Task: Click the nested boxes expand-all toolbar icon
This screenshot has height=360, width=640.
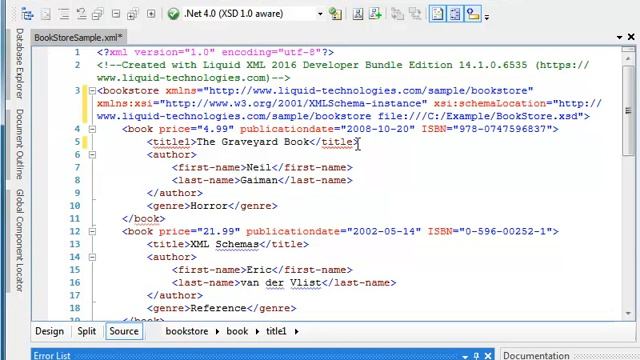Action: pos(132,14)
